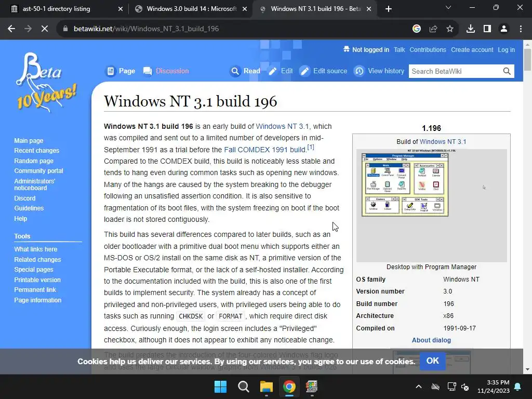The height and width of the screenshot is (399, 532).
Task: Click the Log in link
Action: 506,49
